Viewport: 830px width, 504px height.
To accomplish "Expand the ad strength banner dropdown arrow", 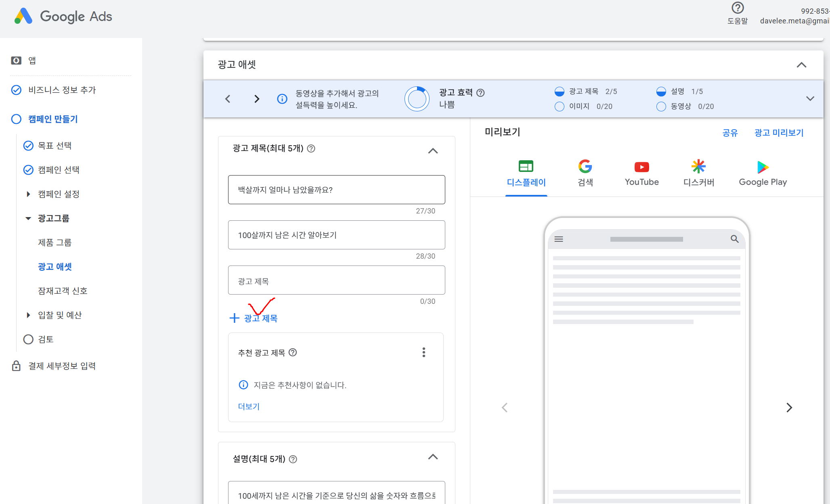I will tap(810, 99).
